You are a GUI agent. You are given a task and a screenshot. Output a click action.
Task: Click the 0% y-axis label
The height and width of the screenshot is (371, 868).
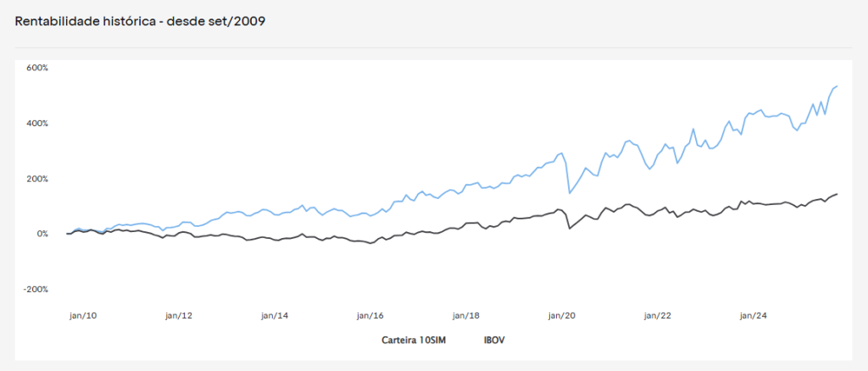point(41,234)
